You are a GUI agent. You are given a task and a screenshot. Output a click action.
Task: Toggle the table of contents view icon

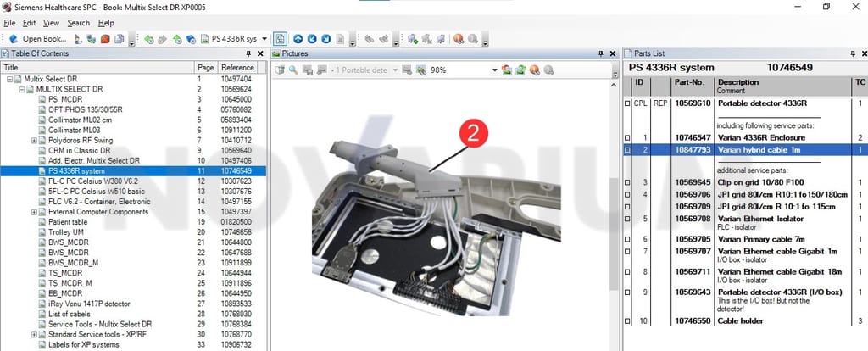pos(280,39)
